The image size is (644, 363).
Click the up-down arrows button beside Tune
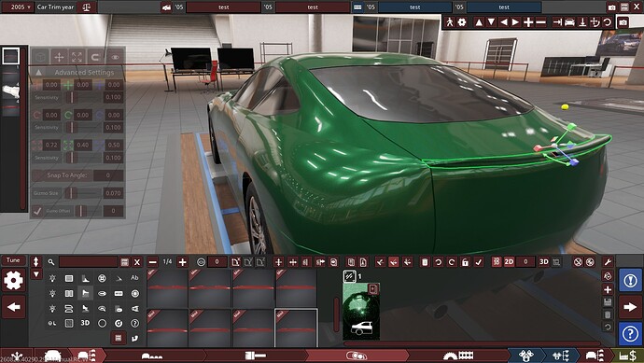pyautogui.click(x=35, y=261)
